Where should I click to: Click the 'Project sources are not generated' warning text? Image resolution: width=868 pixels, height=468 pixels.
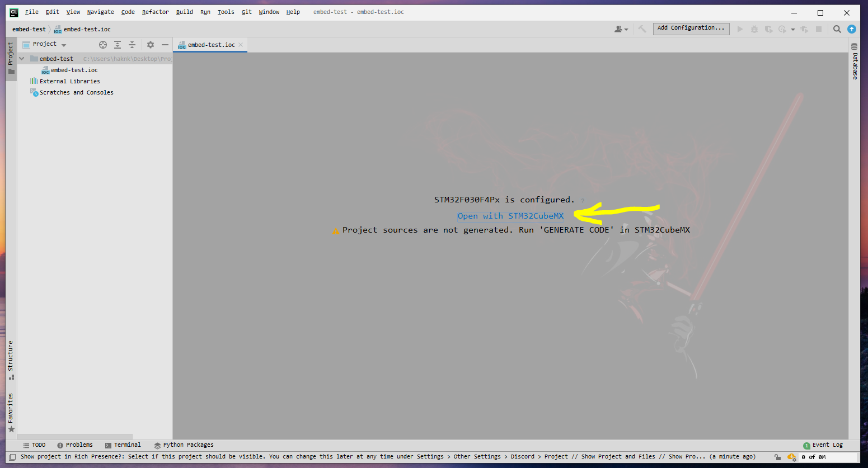(x=516, y=230)
